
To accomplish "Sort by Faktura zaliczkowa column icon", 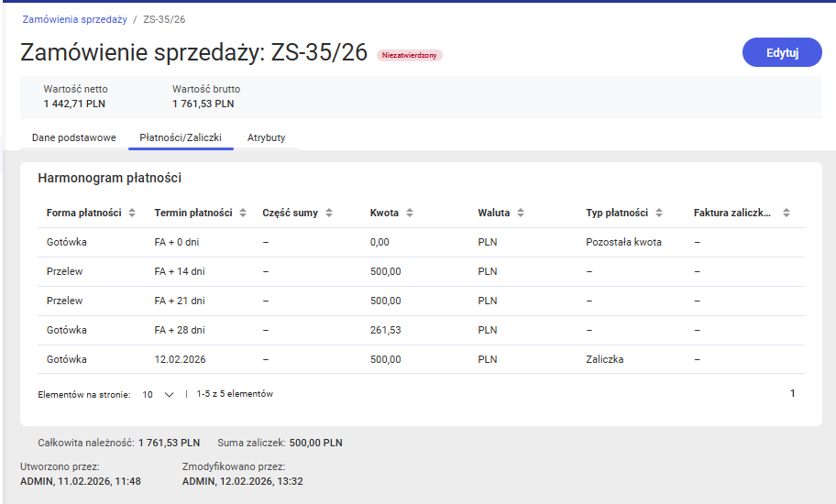I will (x=786, y=213).
